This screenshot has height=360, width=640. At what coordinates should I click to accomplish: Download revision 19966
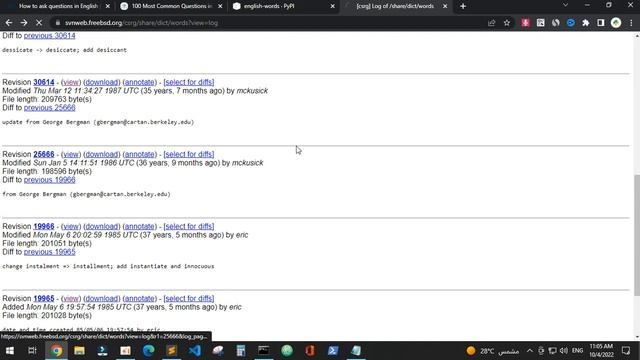tap(102, 226)
